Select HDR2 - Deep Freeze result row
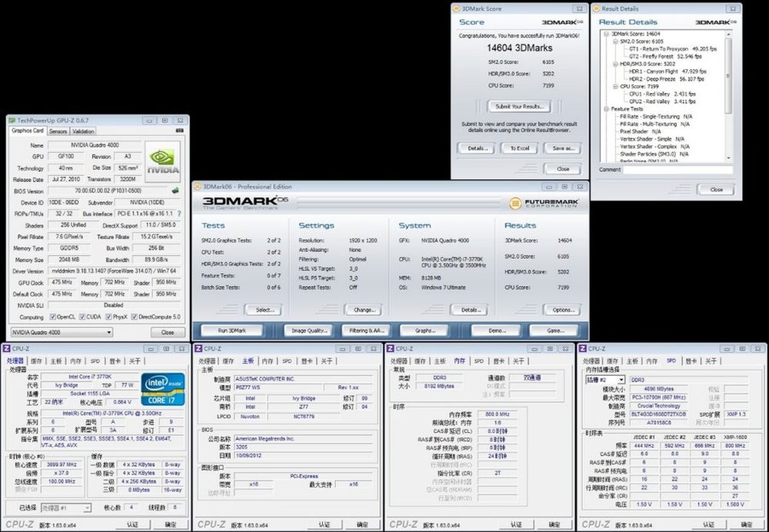 tap(667, 79)
